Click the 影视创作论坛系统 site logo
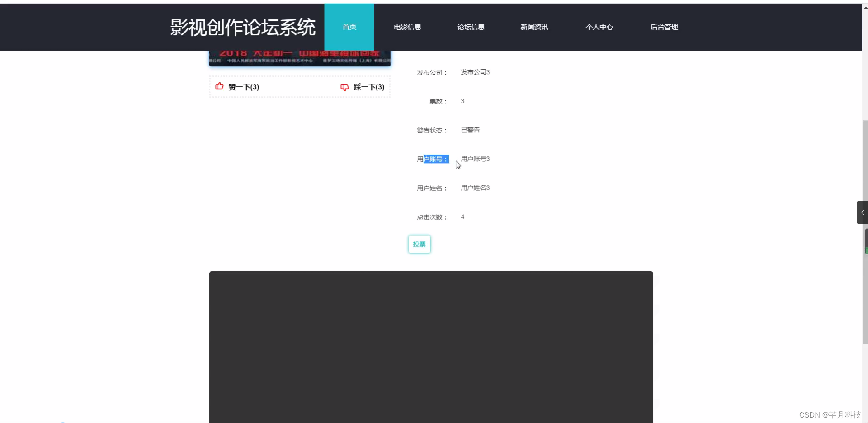This screenshot has width=868, height=423. click(x=242, y=27)
